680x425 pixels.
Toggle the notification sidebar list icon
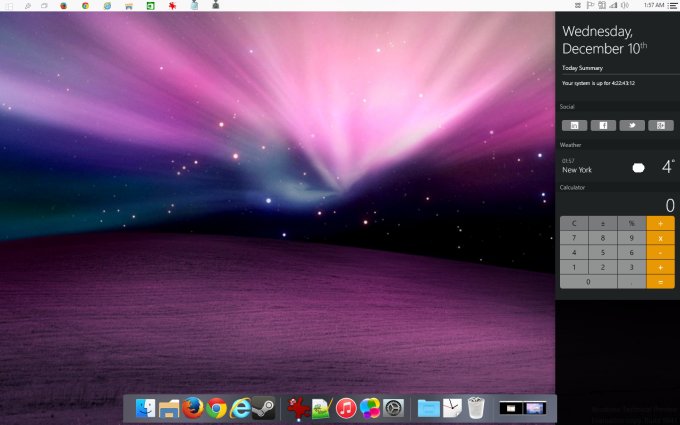click(671, 5)
